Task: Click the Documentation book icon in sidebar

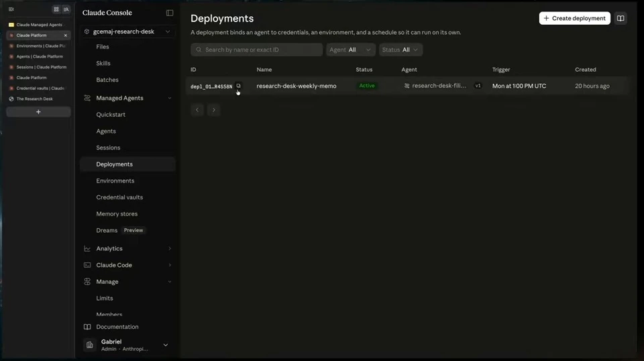Action: tap(87, 327)
